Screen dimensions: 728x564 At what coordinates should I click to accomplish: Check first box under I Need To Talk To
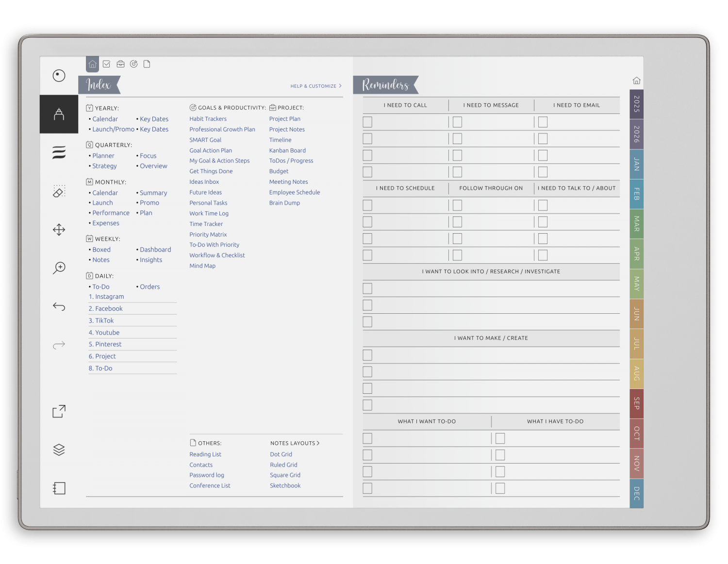tap(543, 205)
